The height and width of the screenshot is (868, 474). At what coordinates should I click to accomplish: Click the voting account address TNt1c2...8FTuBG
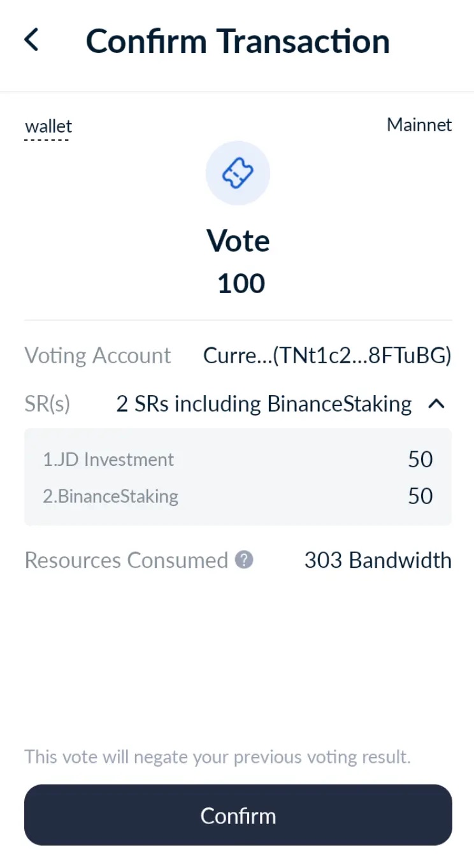click(327, 355)
